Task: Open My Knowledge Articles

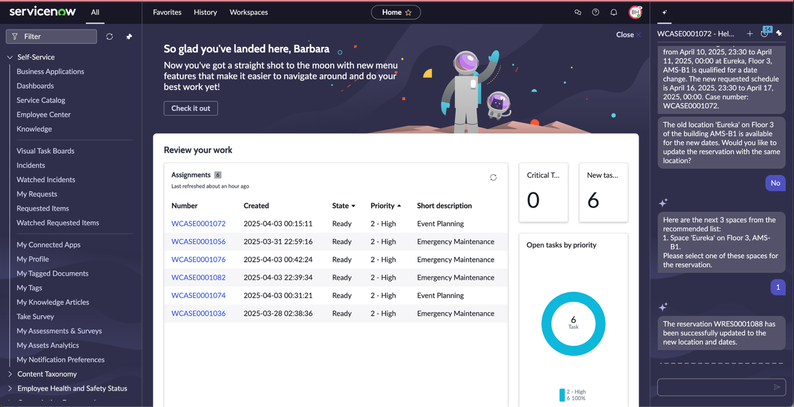Action: [53, 302]
